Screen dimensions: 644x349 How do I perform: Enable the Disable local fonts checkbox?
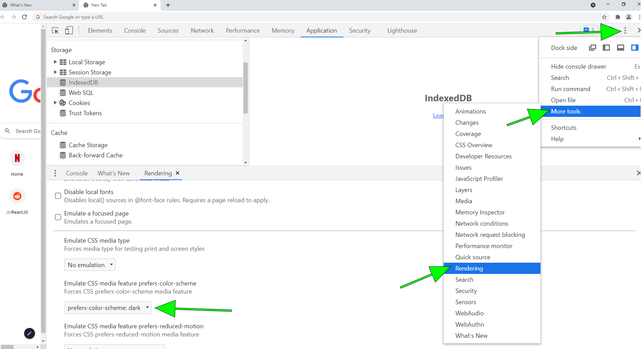pos(58,196)
